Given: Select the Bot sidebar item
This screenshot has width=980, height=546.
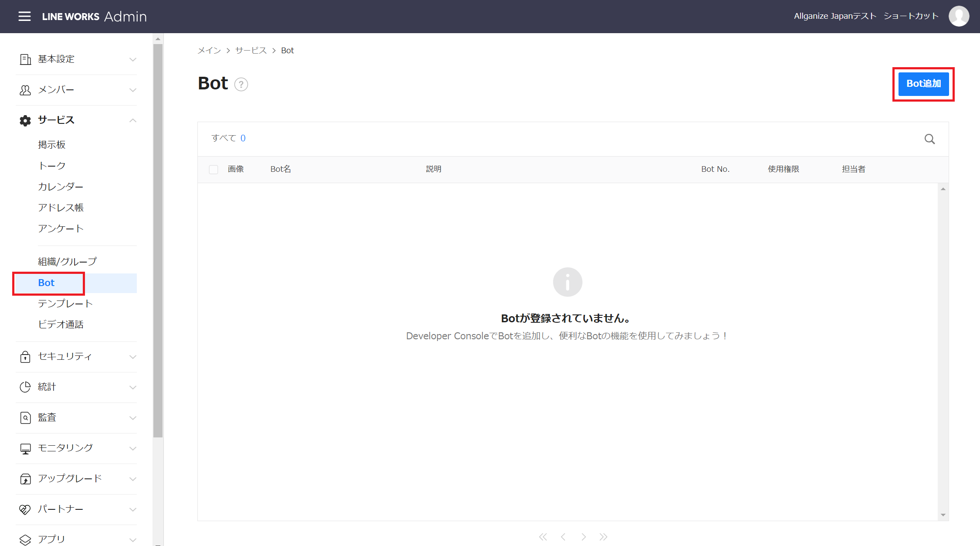Looking at the screenshot, I should [x=47, y=283].
